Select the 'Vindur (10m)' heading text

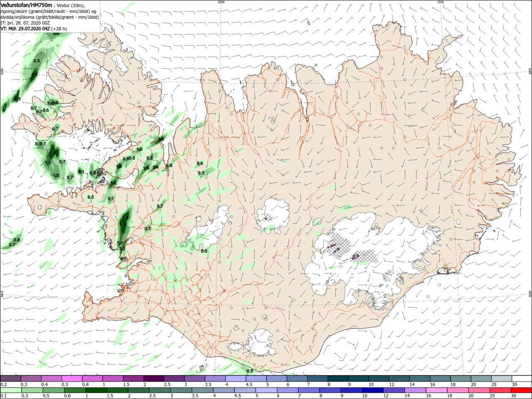pyautogui.click(x=70, y=5)
